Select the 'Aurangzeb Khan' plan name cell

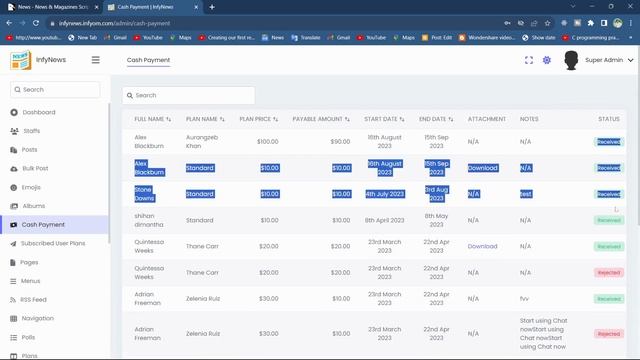tap(202, 142)
